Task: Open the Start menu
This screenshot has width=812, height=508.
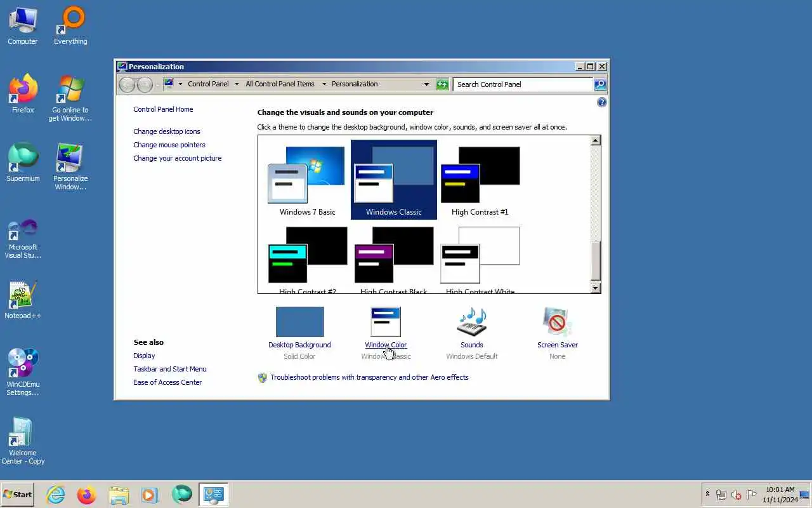Action: (x=17, y=495)
